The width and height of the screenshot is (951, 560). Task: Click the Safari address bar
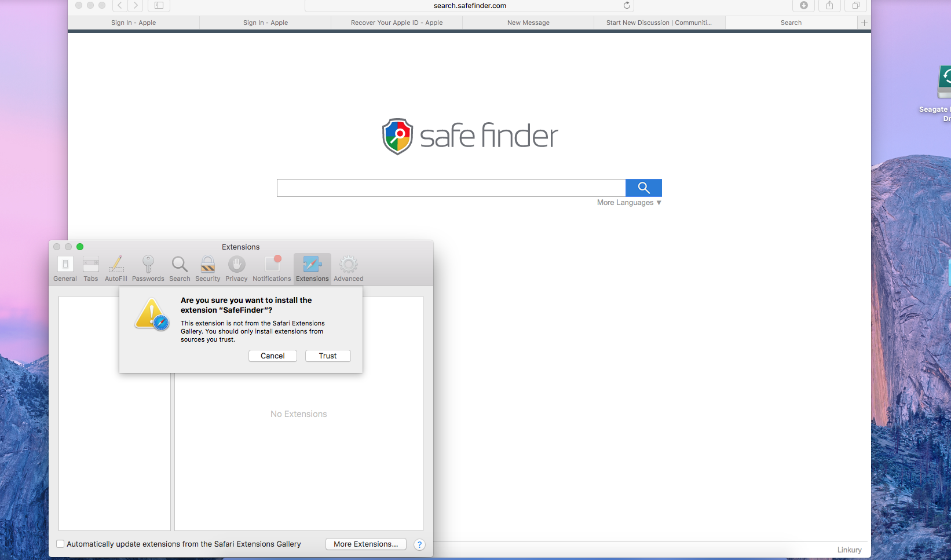pos(469,6)
